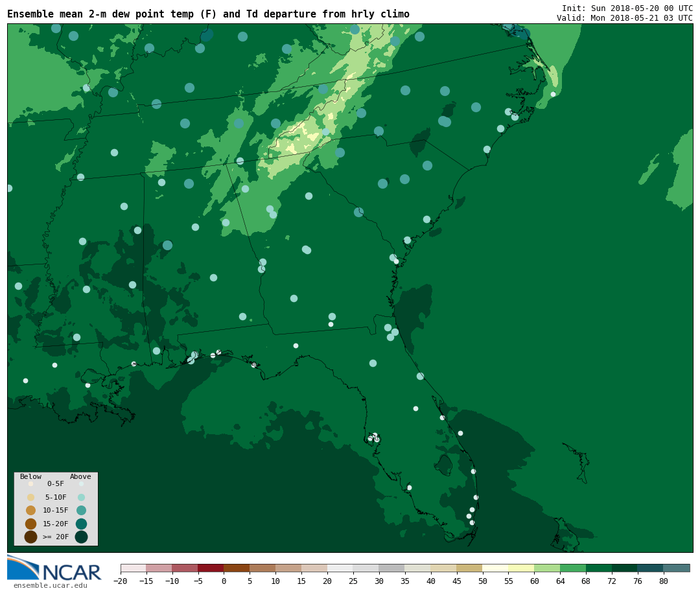The height and width of the screenshot is (593, 700).
Task: Click the '5-10F' legend label
Action: (x=56, y=497)
